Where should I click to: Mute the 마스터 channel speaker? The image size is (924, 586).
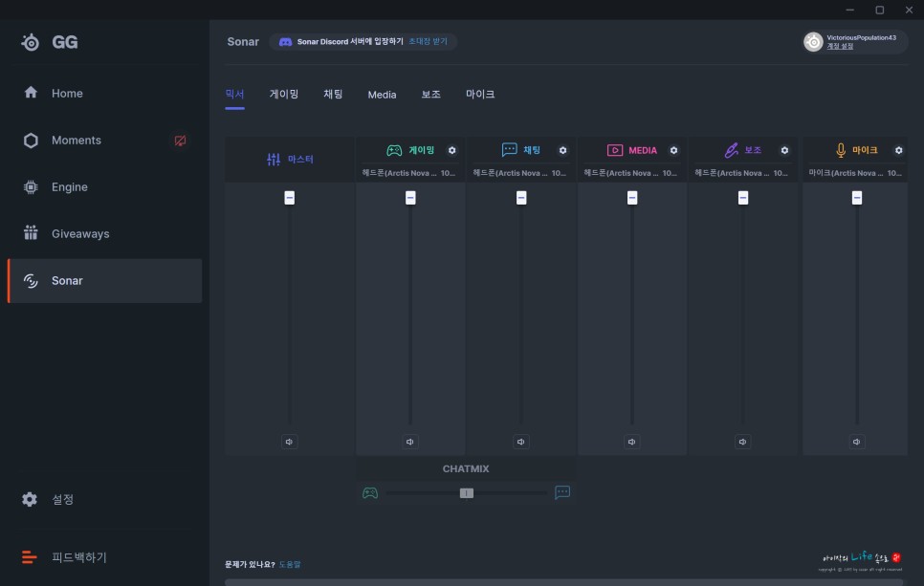pos(290,442)
